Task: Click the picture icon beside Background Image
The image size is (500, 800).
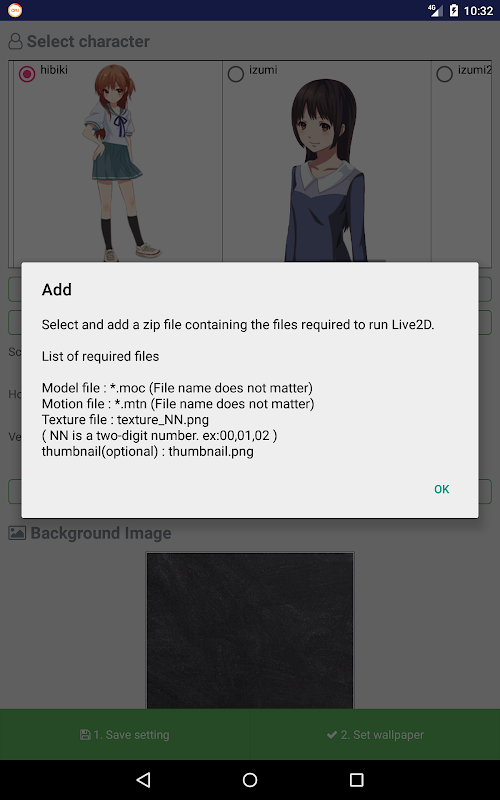Action: tap(17, 533)
